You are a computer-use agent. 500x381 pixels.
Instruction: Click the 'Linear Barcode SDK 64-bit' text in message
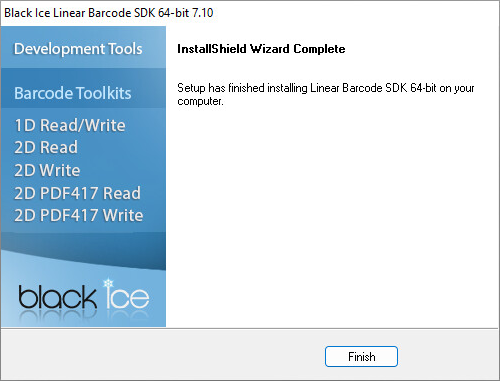373,88
